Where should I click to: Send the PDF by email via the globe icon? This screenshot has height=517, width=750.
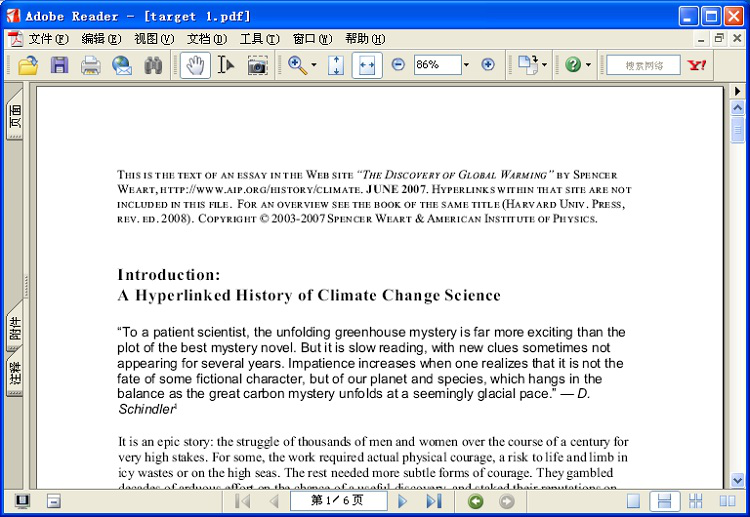tap(122, 65)
